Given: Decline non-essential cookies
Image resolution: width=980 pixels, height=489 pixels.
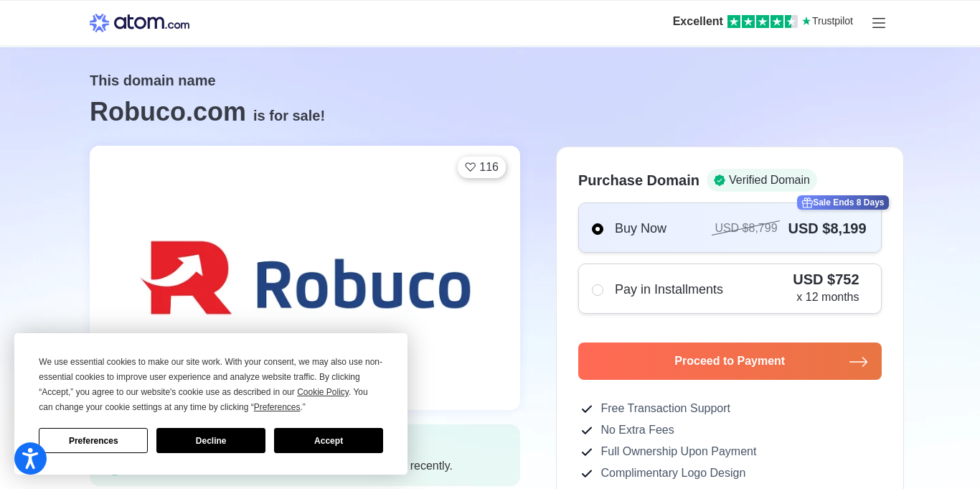Looking at the screenshot, I should pyautogui.click(x=211, y=441).
